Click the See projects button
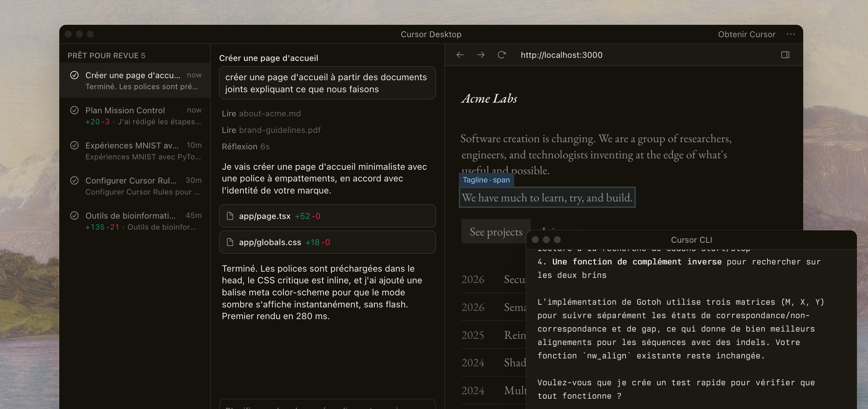Viewport: 868px width, 409px height. coord(496,232)
